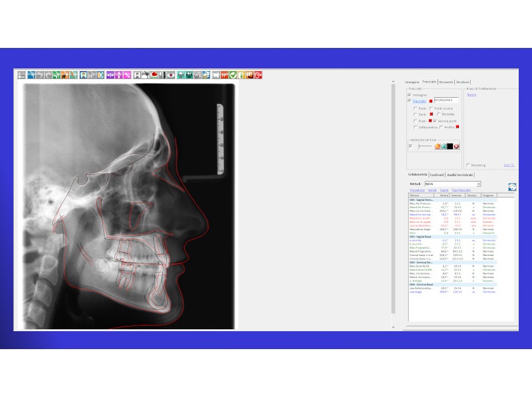Click the patient portrait icon in toolbar
Screen dimensions: 532x399
(x=84, y=75)
